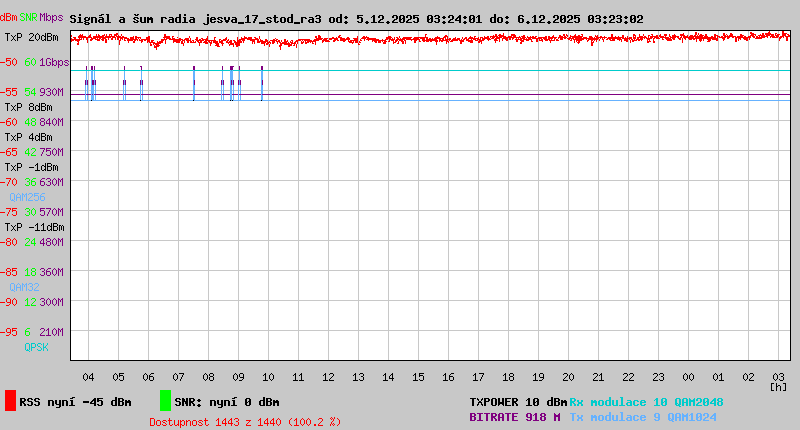Select the 12 hour mark on time axis
The image size is (800, 430).
point(328,377)
